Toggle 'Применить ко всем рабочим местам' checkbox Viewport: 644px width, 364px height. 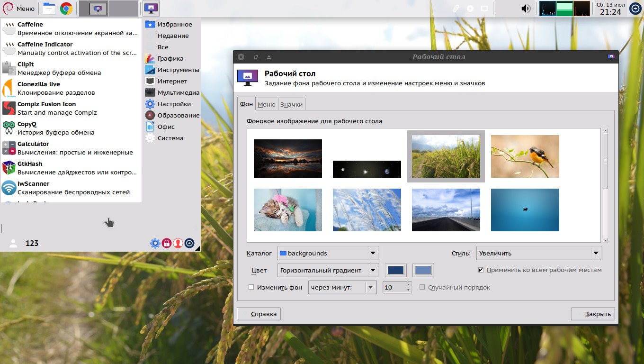coord(481,270)
